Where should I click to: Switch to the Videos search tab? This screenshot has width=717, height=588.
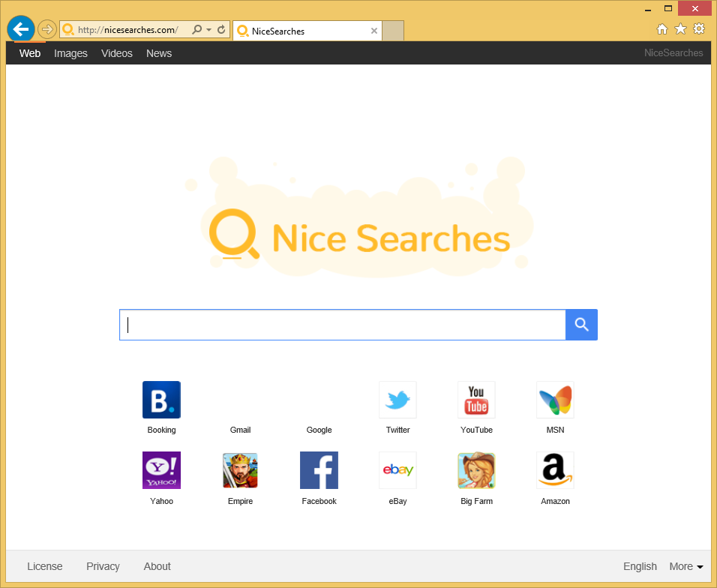tap(116, 53)
